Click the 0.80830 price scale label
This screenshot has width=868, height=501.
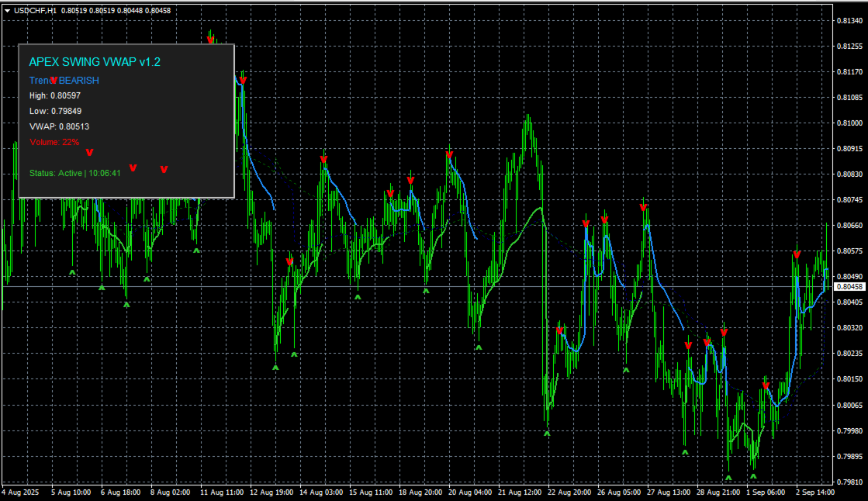[x=849, y=174]
